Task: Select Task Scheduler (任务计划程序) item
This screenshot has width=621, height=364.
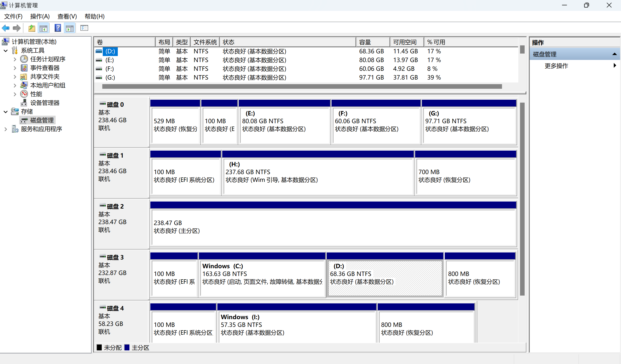Action: [48, 59]
